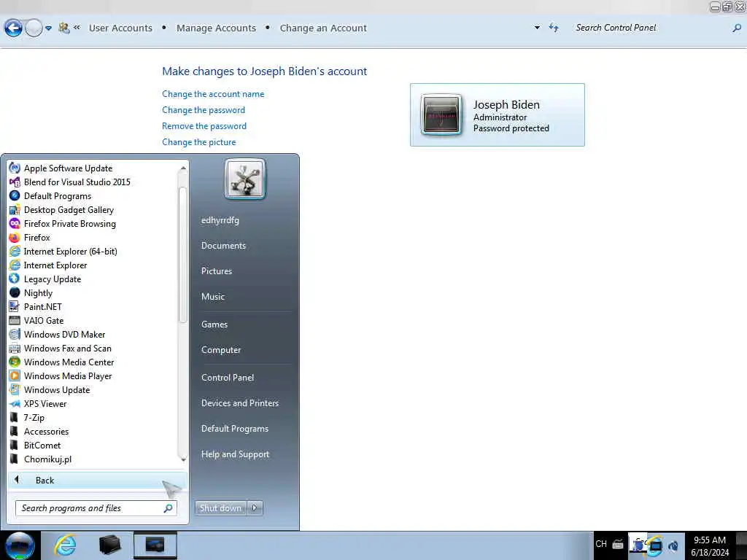
Task: Click the volume icon in system tray
Action: pyautogui.click(x=673, y=545)
